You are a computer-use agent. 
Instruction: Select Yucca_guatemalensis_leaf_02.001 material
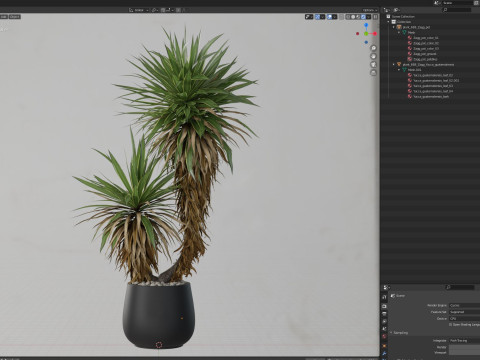click(x=436, y=80)
